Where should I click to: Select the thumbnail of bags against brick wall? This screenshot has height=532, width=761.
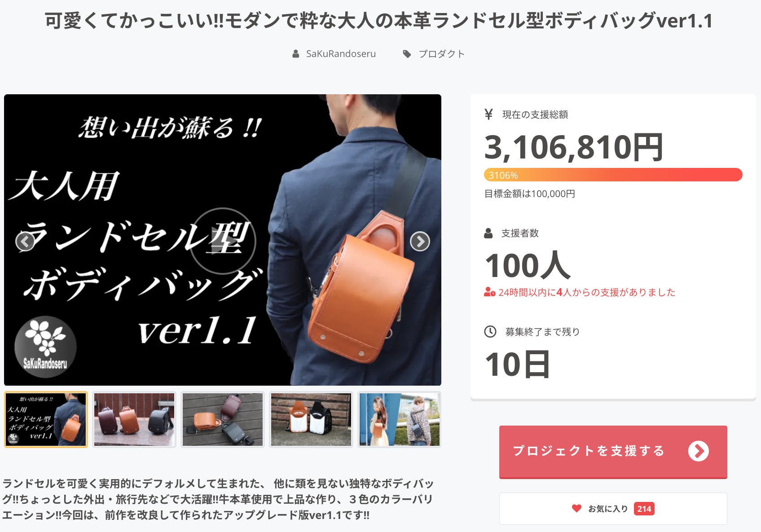[311, 420]
